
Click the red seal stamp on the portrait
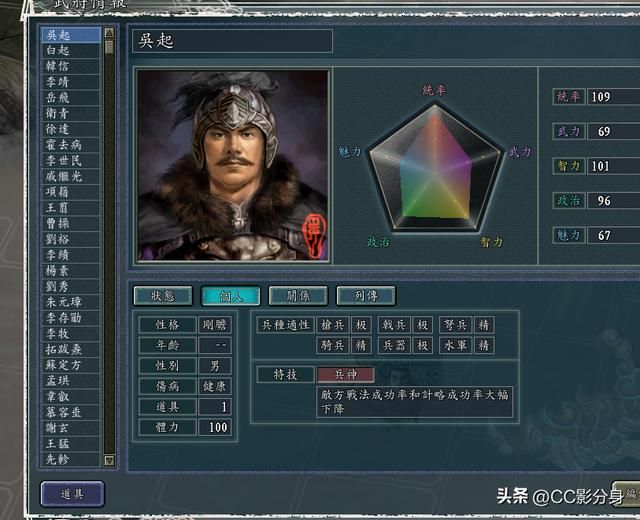click(x=314, y=236)
